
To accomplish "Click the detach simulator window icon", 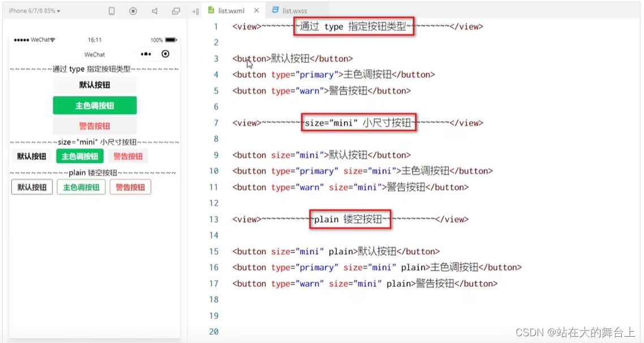I will [x=176, y=11].
